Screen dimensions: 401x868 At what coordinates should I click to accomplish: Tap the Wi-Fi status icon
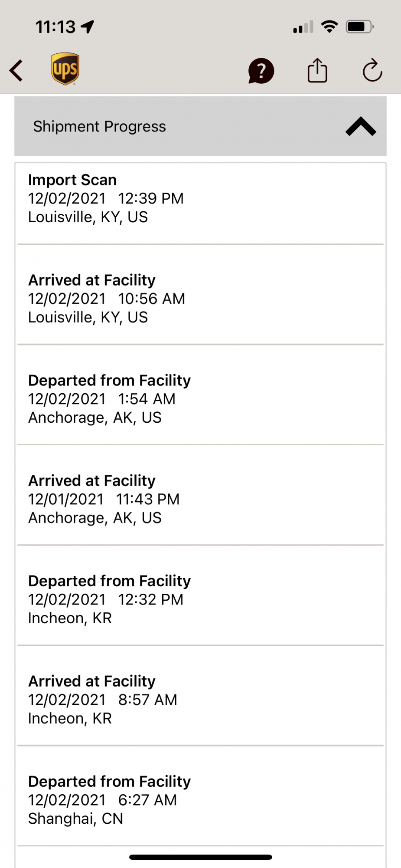coord(329,27)
